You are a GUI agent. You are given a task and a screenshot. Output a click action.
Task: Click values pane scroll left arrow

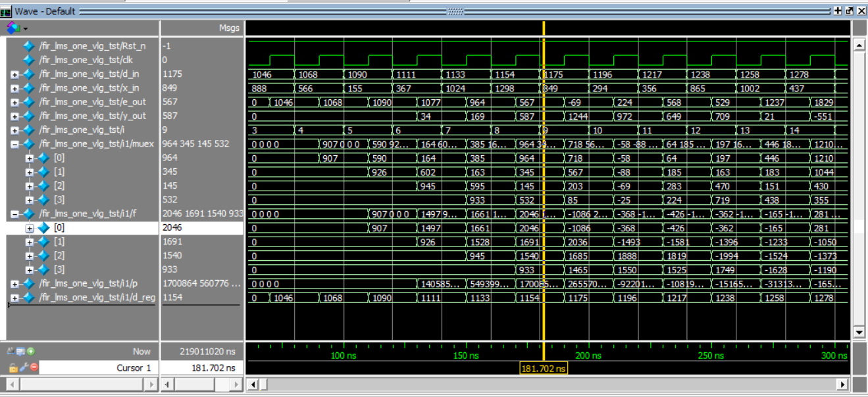(x=168, y=384)
